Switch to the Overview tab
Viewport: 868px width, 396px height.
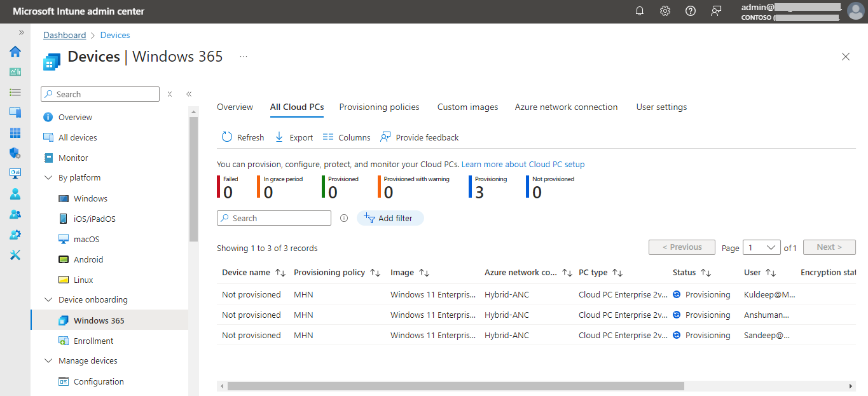point(235,107)
